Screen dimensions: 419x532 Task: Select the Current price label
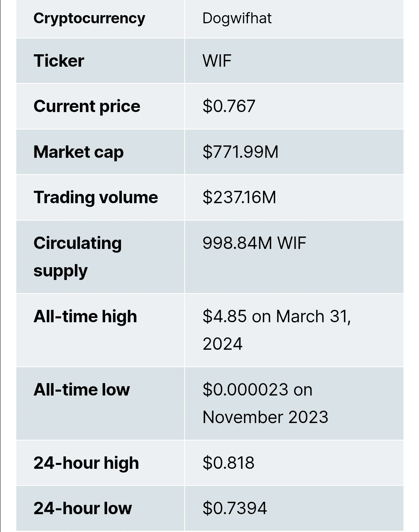coord(87,106)
